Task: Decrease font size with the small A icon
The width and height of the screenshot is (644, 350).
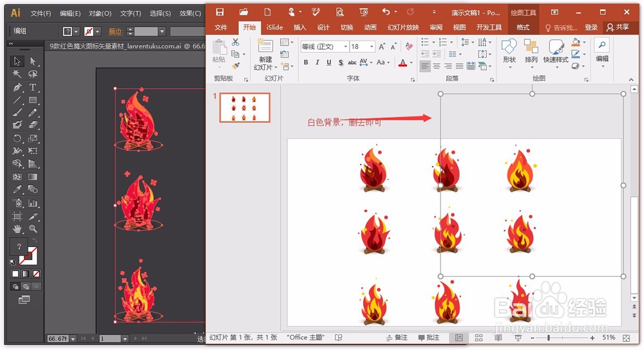Action: tap(393, 46)
